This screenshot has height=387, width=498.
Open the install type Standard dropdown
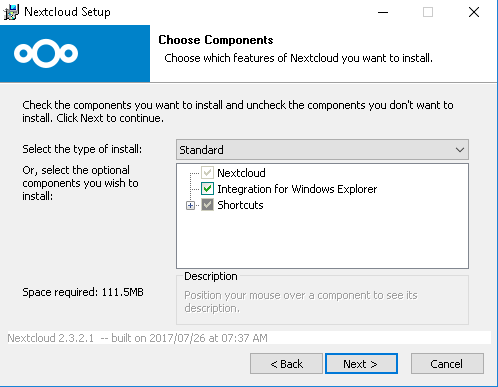[322, 150]
